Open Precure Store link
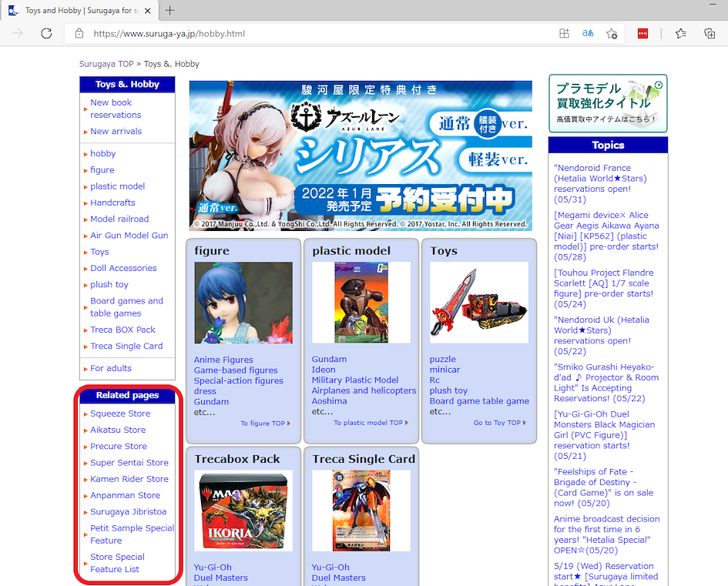 tap(119, 447)
